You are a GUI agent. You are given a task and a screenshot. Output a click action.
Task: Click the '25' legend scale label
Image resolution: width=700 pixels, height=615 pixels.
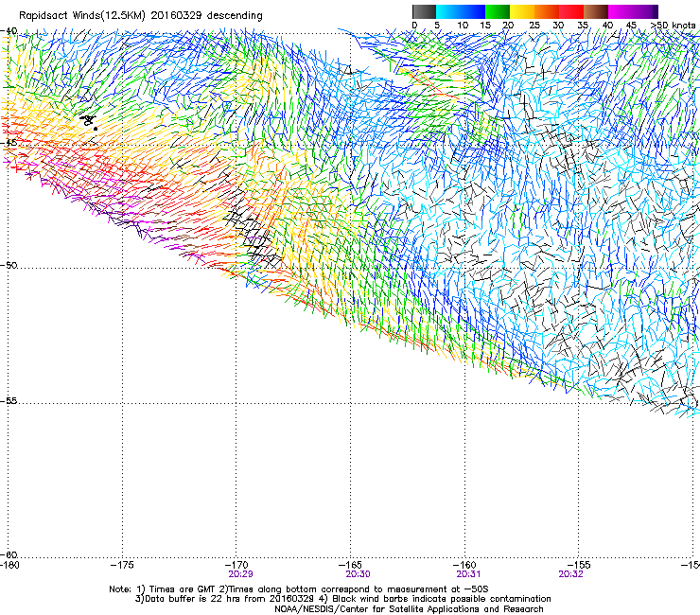coord(534,26)
